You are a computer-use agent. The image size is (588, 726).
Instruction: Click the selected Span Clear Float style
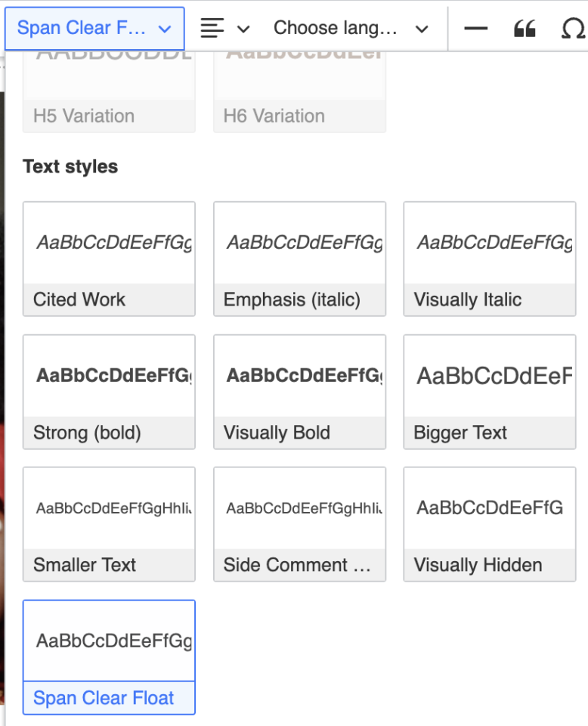(x=109, y=656)
